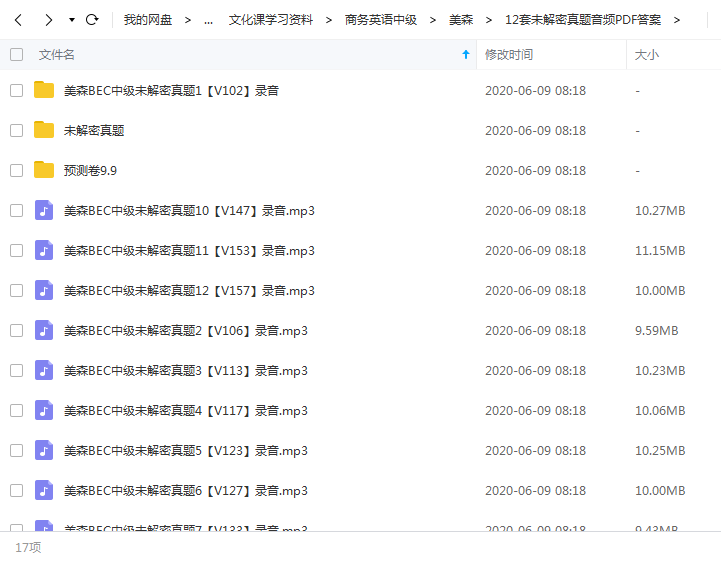Navigate to 美森 breadcrumb

pos(461,20)
